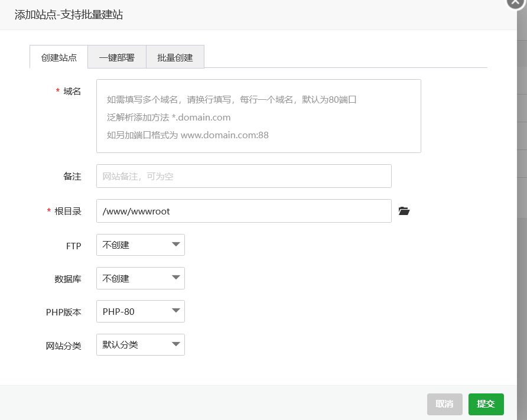Viewport: 527px width, 420px height.
Task: Open the 数据库 dropdown
Action: point(140,278)
